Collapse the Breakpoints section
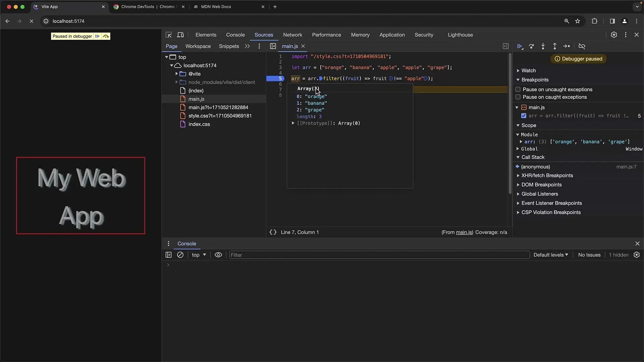 pyautogui.click(x=535, y=80)
